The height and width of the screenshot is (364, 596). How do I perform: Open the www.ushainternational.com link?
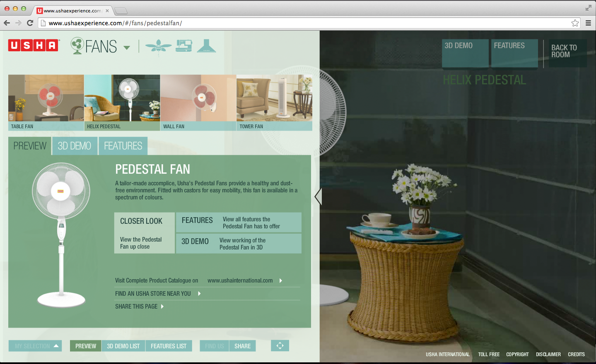point(240,280)
